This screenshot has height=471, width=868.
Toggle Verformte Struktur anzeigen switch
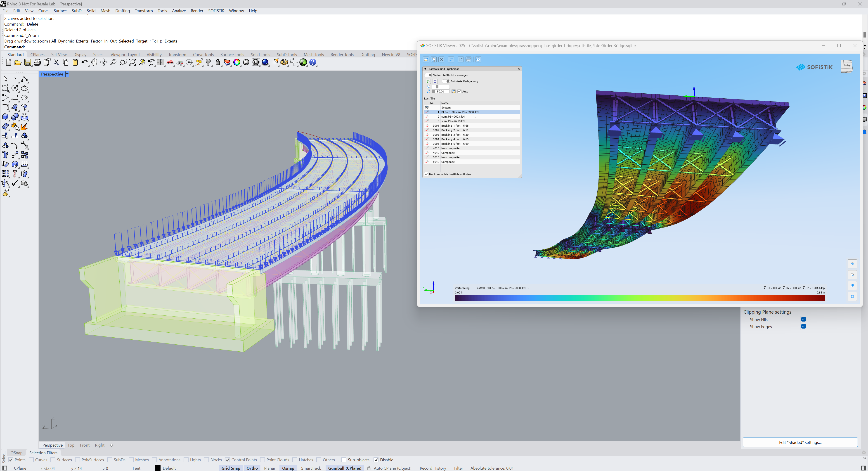429,75
